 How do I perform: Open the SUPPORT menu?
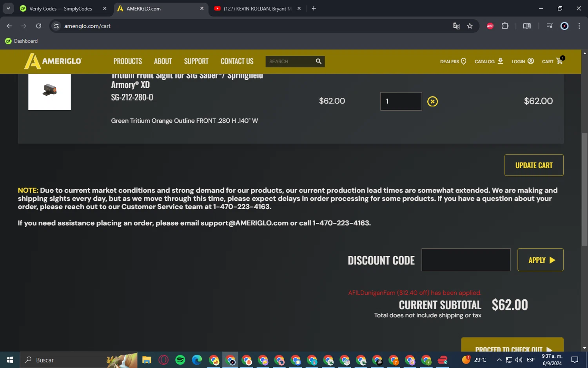(196, 61)
